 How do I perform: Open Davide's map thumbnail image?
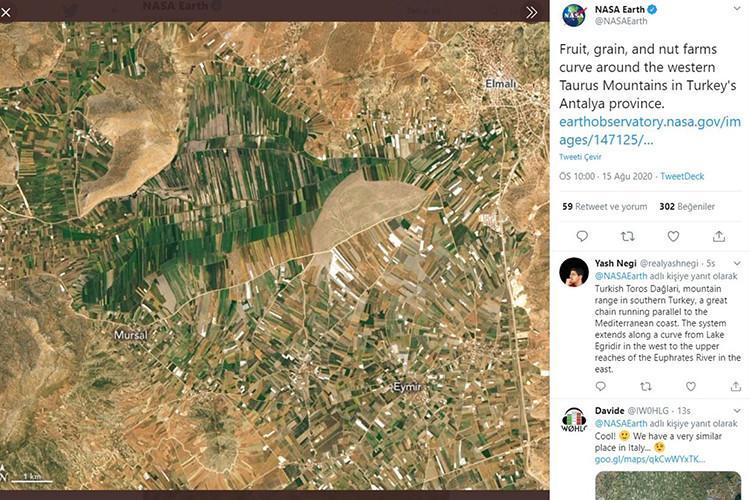coord(668,486)
